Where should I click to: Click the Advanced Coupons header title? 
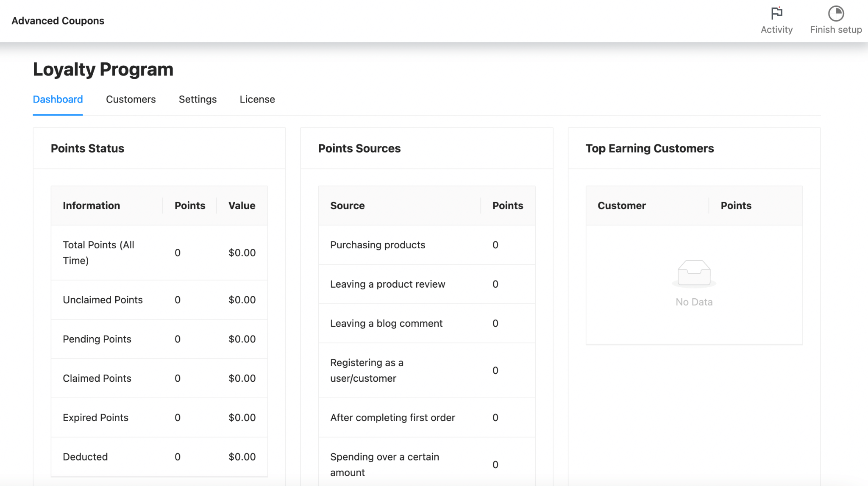(58, 21)
